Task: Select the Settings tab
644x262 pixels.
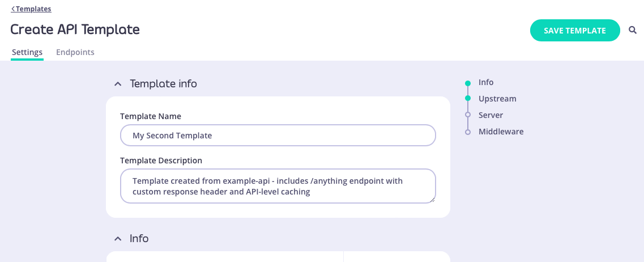Action: [27, 52]
